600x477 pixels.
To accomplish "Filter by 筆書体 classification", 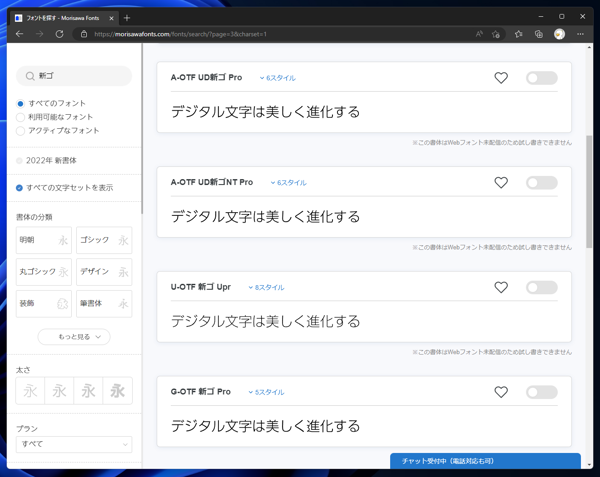I will (x=104, y=304).
